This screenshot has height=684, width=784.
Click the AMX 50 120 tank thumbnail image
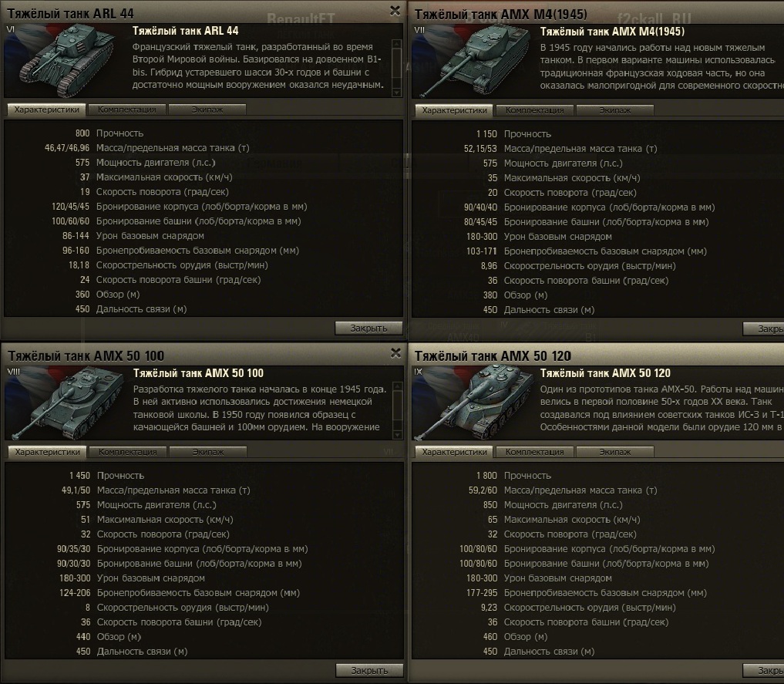[x=473, y=403]
